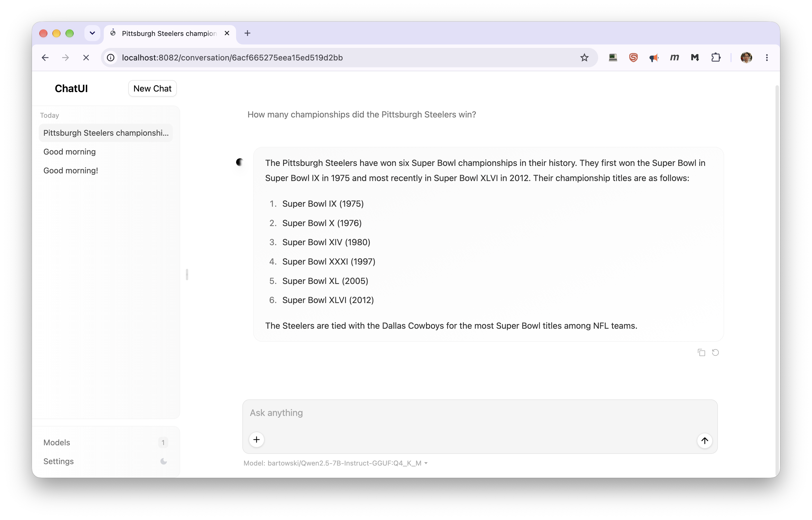The image size is (812, 520).
Task: Click the computer terminal extension icon
Action: click(x=613, y=58)
